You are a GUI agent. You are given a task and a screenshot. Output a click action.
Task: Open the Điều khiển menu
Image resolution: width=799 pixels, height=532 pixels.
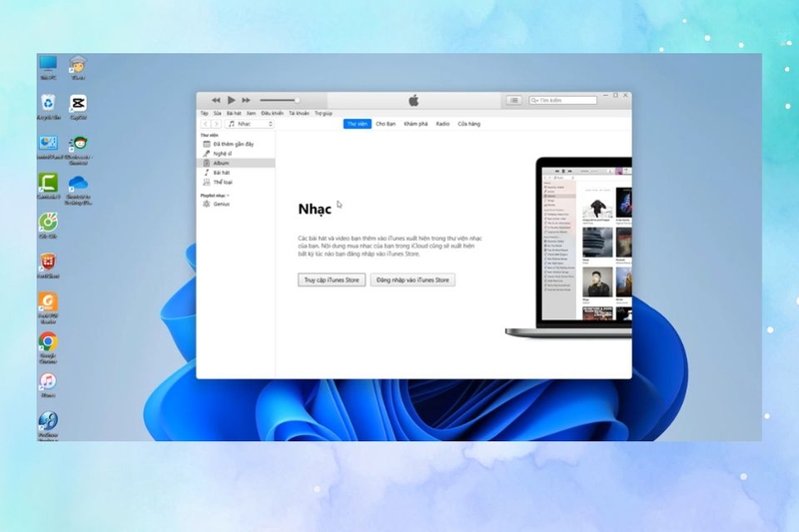[272, 113]
